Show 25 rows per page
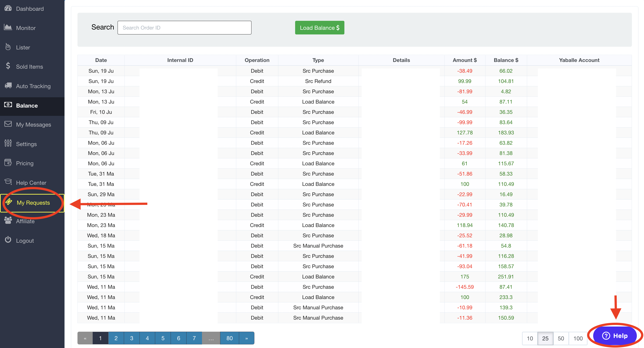644x348 pixels. (545, 338)
